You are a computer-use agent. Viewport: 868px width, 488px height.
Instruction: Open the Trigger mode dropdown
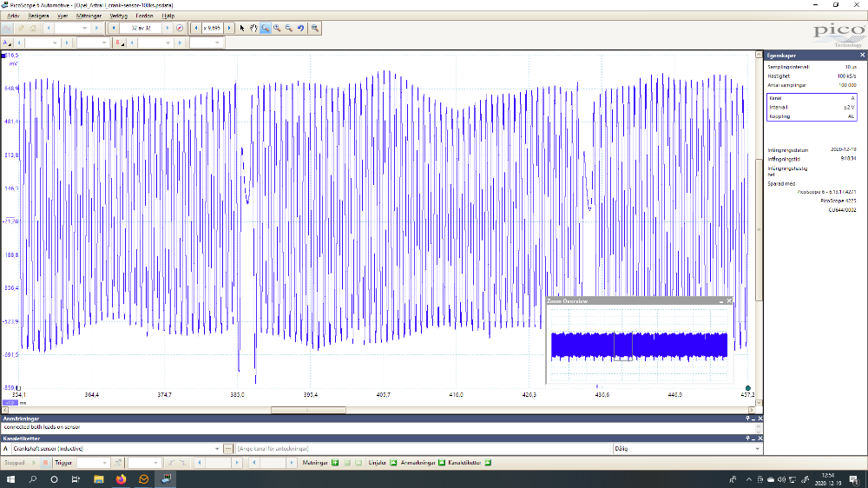point(105,464)
